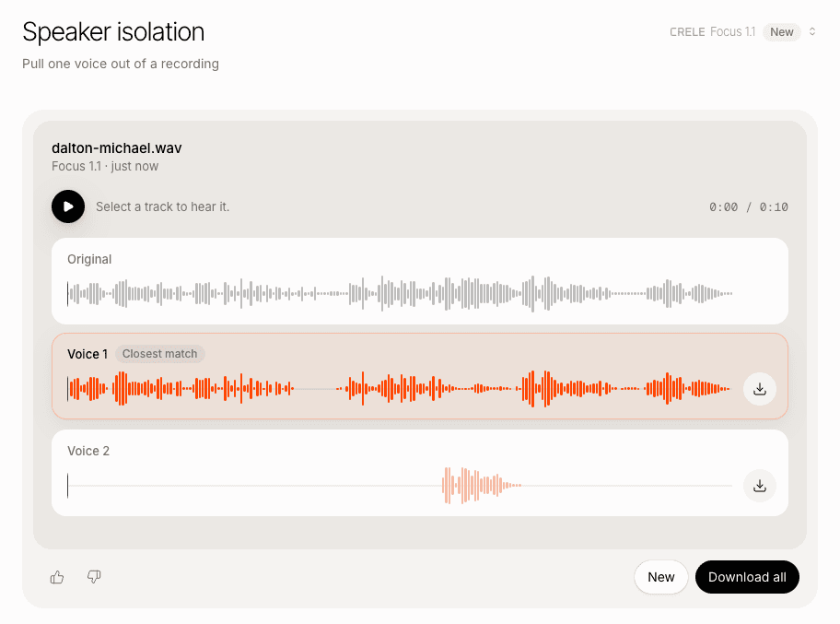Click the New badge next to Focus 1.1
This screenshot has height=624, width=840.
point(782,31)
